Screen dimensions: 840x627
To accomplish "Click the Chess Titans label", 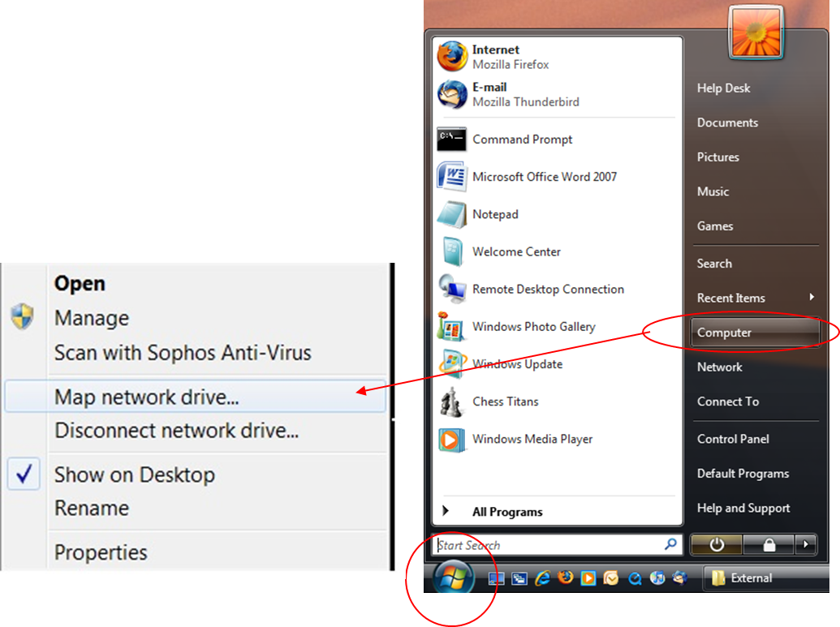I will click(x=505, y=402).
